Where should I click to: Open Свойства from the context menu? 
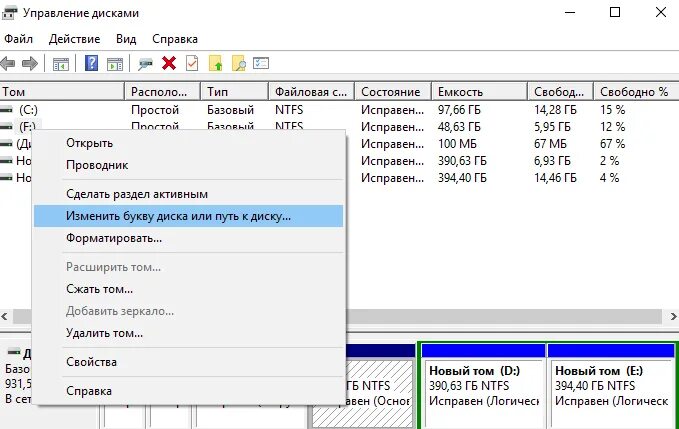point(188,362)
